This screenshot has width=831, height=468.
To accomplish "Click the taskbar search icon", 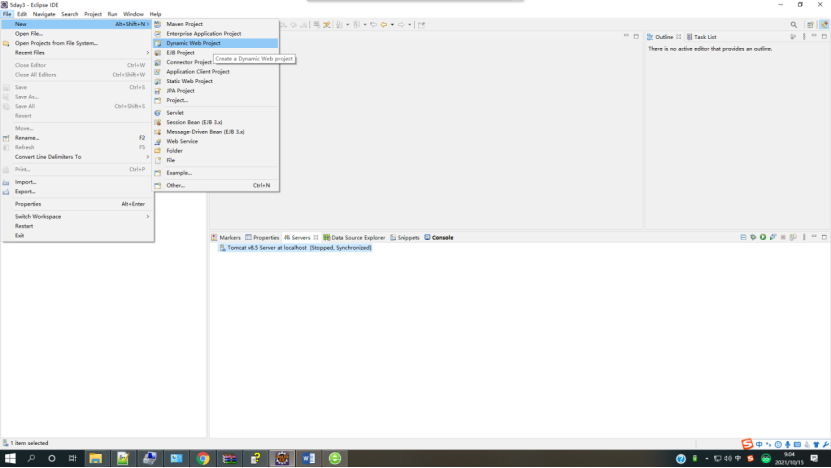I will click(x=31, y=458).
